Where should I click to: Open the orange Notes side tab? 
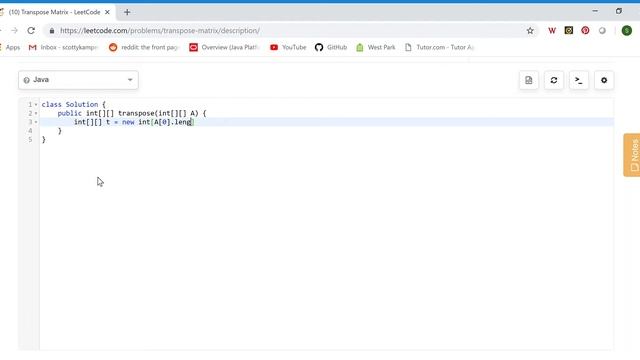(x=632, y=155)
